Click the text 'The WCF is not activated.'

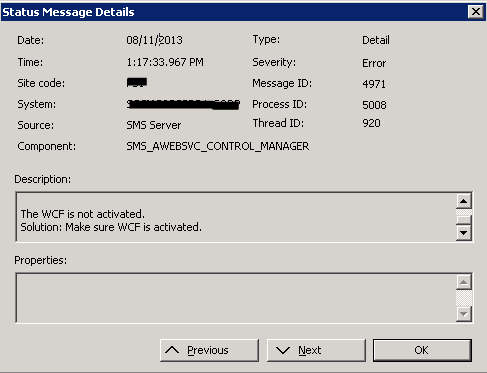coord(83,214)
